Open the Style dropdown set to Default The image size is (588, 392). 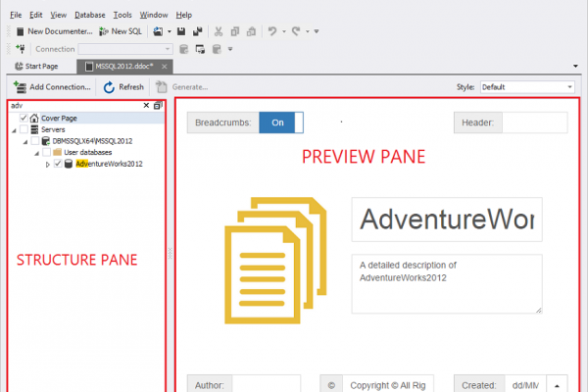(527, 87)
